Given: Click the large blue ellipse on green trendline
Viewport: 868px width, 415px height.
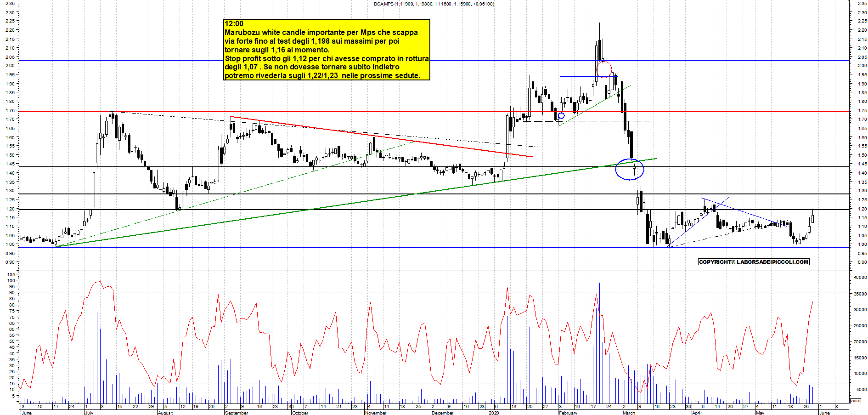Looking at the screenshot, I should pyautogui.click(x=630, y=169).
